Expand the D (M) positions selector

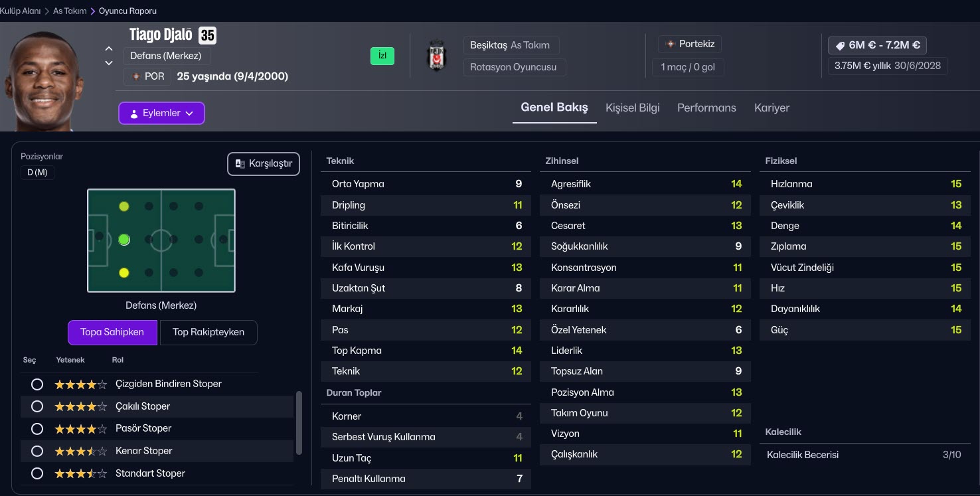(x=37, y=173)
